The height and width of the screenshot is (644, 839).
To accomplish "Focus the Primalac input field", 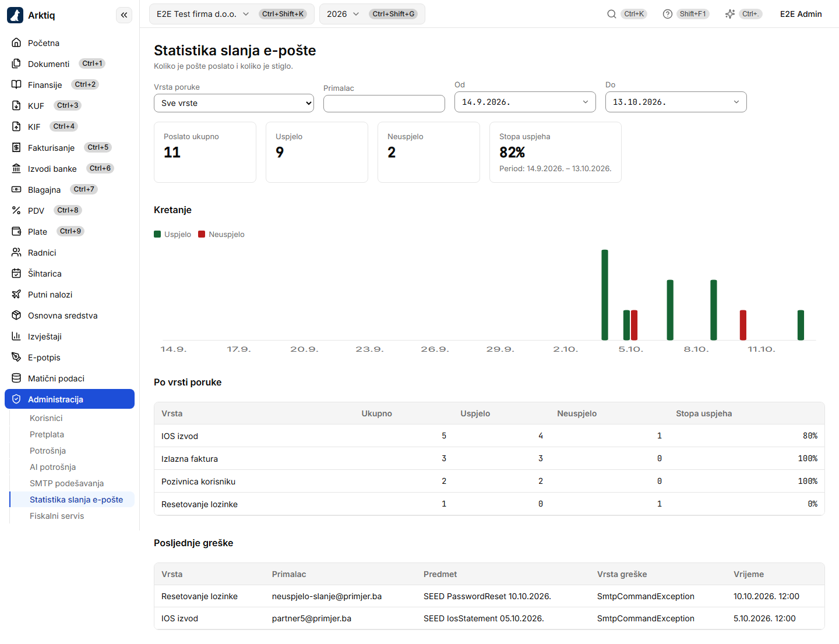I will coord(384,104).
